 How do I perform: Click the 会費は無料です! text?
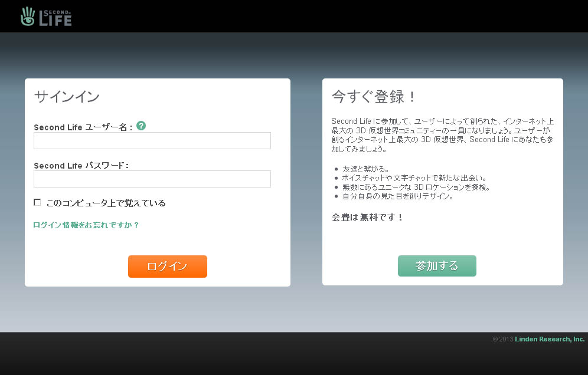(x=367, y=218)
